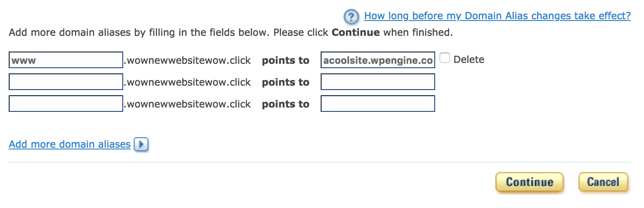Click the 'points to' label in the first row
The height and width of the screenshot is (208, 644).
(x=285, y=60)
